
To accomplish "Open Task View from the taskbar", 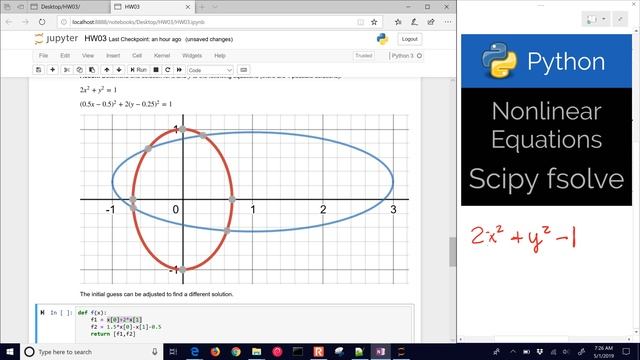I will pyautogui.click(x=173, y=351).
